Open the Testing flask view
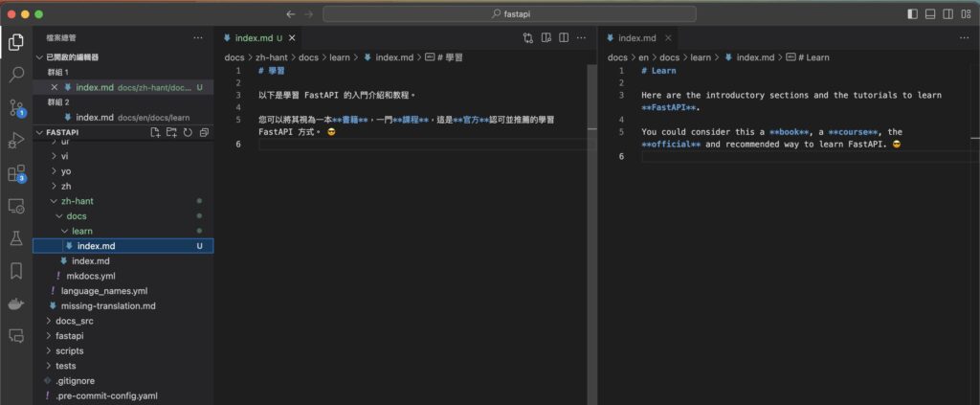 pyautogui.click(x=16, y=238)
